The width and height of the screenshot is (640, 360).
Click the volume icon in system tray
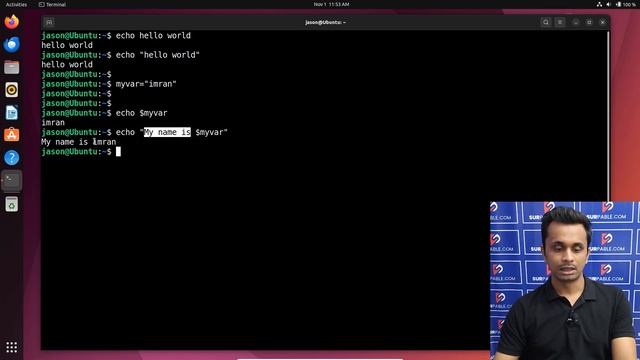pyautogui.click(x=609, y=4)
